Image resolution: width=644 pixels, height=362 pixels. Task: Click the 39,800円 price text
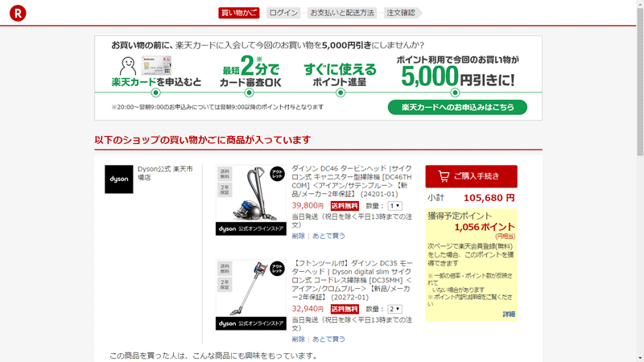[308, 206]
